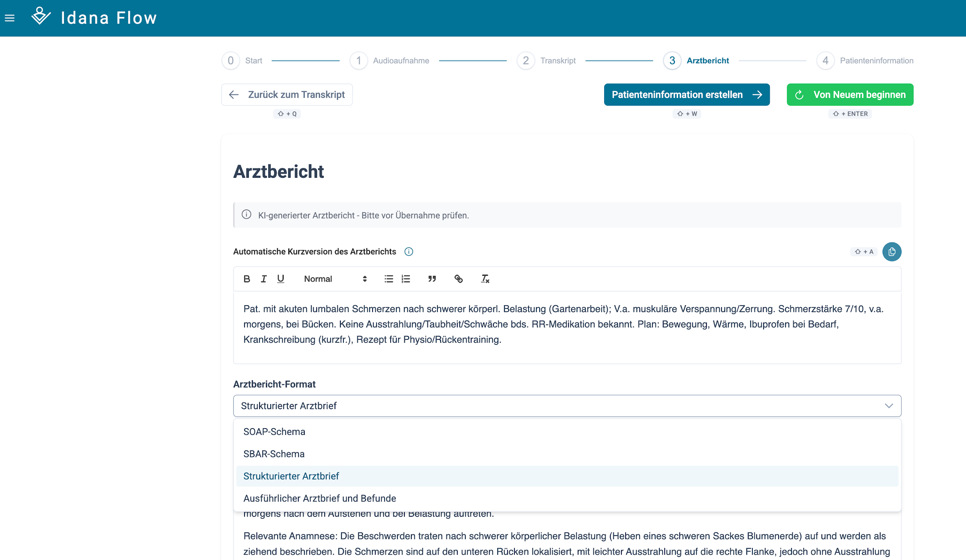The width and height of the screenshot is (966, 560).
Task: Collapse the Arztbericht-Format dropdown chevron
Action: coord(889,406)
